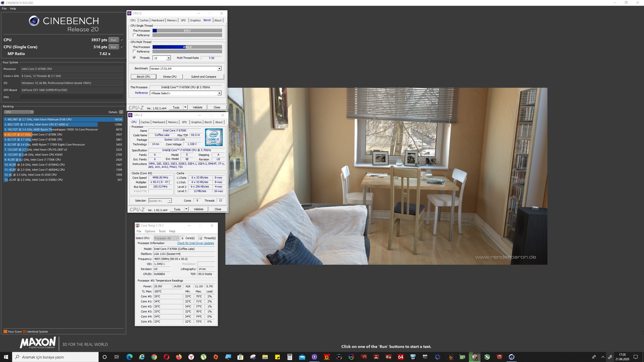Click Bench CPU button

143,77
